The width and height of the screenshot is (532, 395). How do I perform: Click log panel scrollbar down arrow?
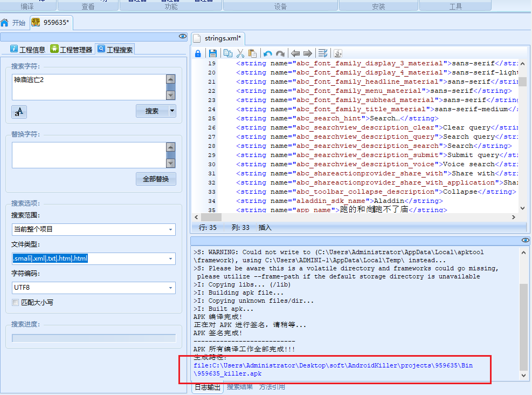[523, 375]
